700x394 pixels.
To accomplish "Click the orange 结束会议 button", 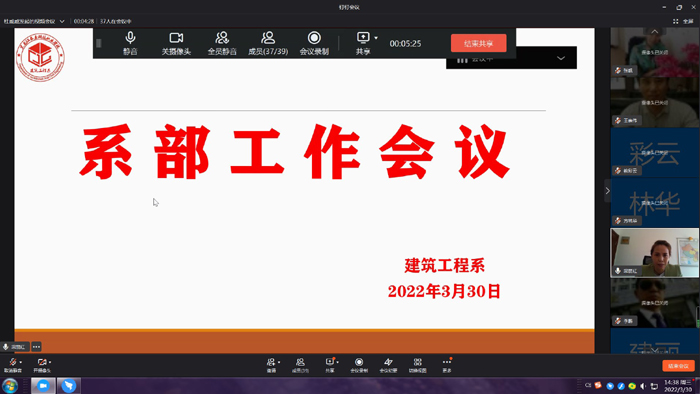I will (x=678, y=366).
